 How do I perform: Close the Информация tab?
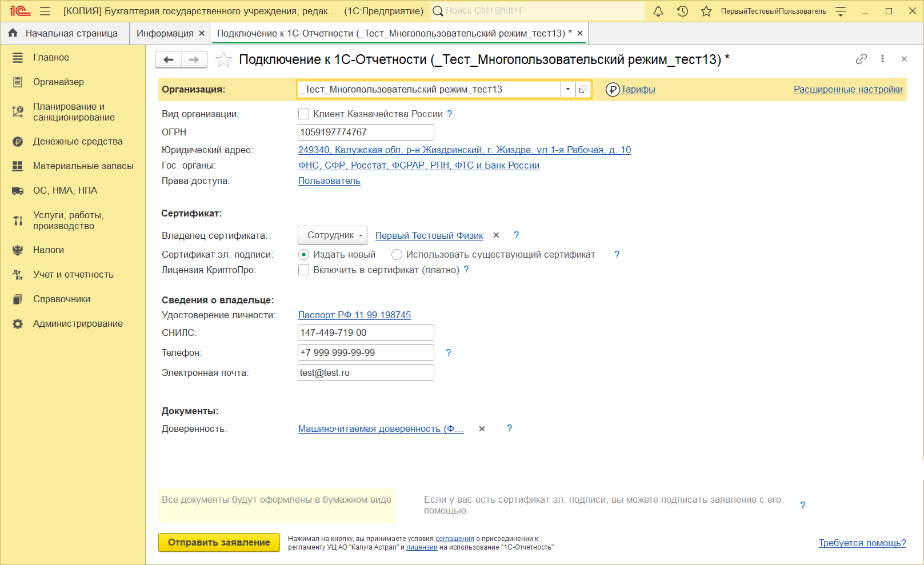click(202, 33)
